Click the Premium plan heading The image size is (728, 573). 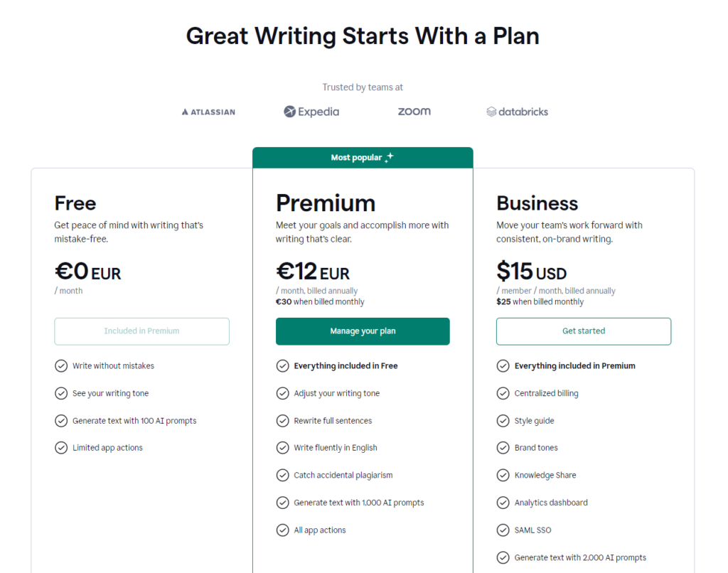coord(326,203)
